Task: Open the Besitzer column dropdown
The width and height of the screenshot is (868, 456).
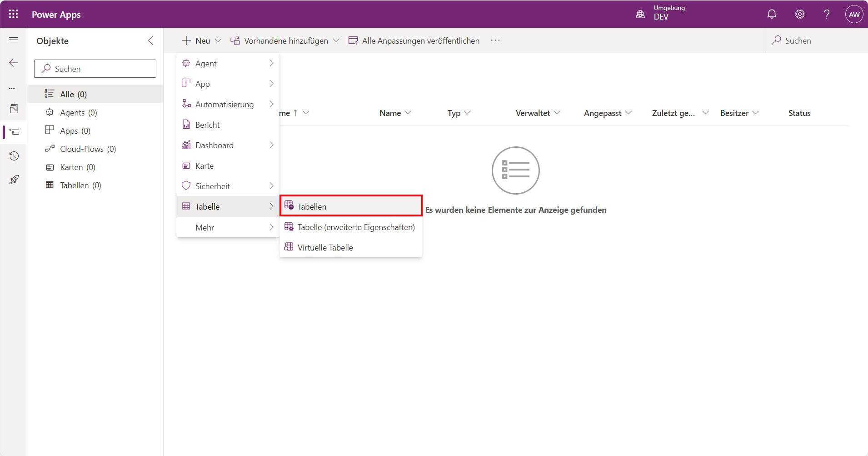Action: tap(739, 113)
